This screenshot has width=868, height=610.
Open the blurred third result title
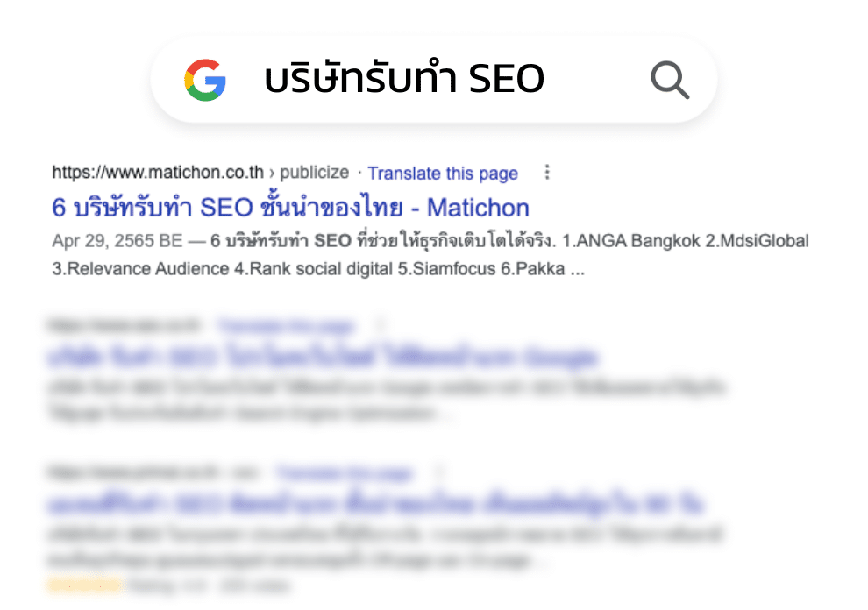coord(376,504)
